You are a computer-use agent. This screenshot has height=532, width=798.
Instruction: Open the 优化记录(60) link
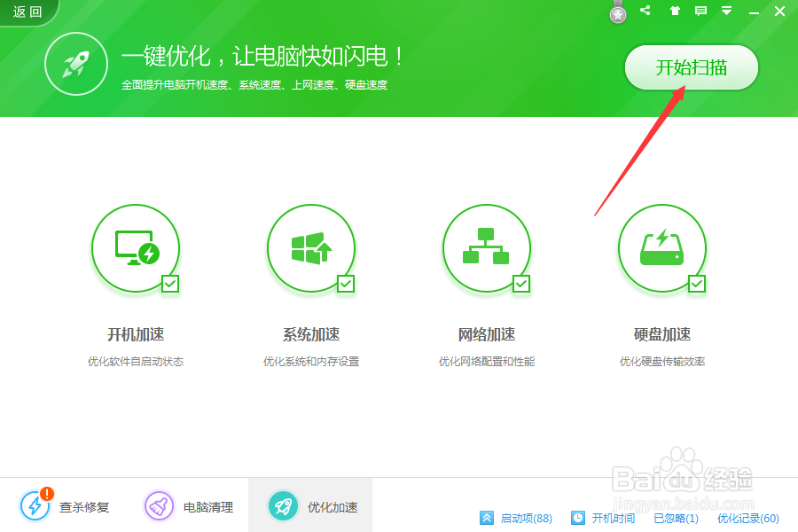(x=748, y=518)
